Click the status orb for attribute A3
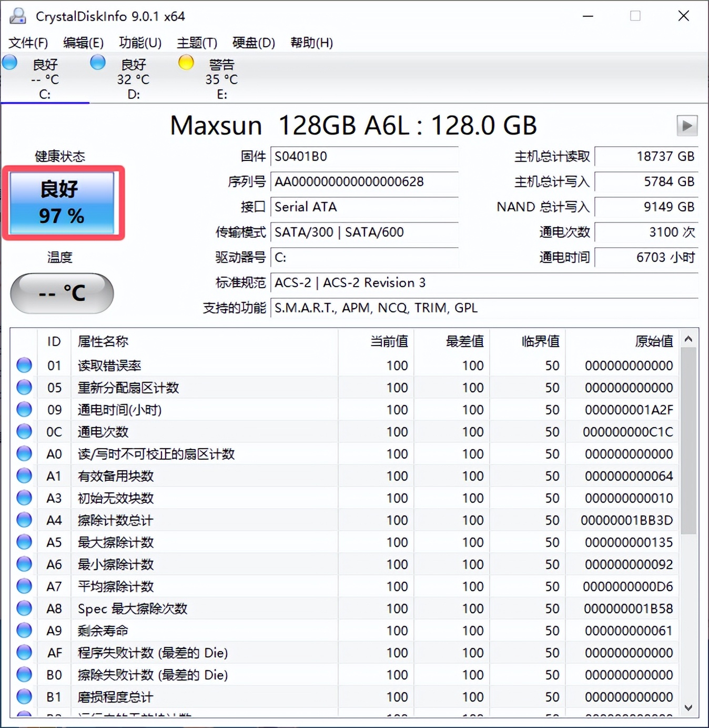Image resolution: width=709 pixels, height=728 pixels. click(24, 498)
